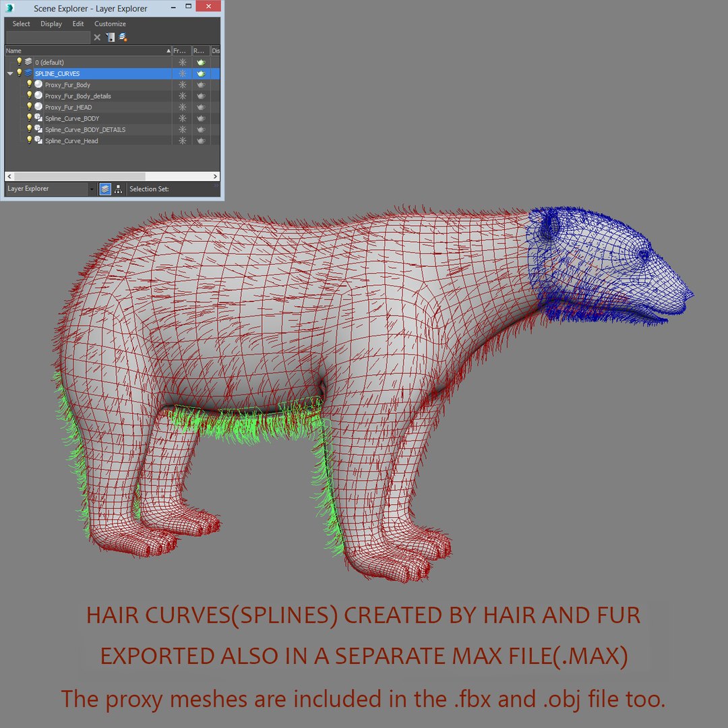The image size is (728, 728).
Task: Select the Spline_Curve_Head object
Action: [71, 141]
